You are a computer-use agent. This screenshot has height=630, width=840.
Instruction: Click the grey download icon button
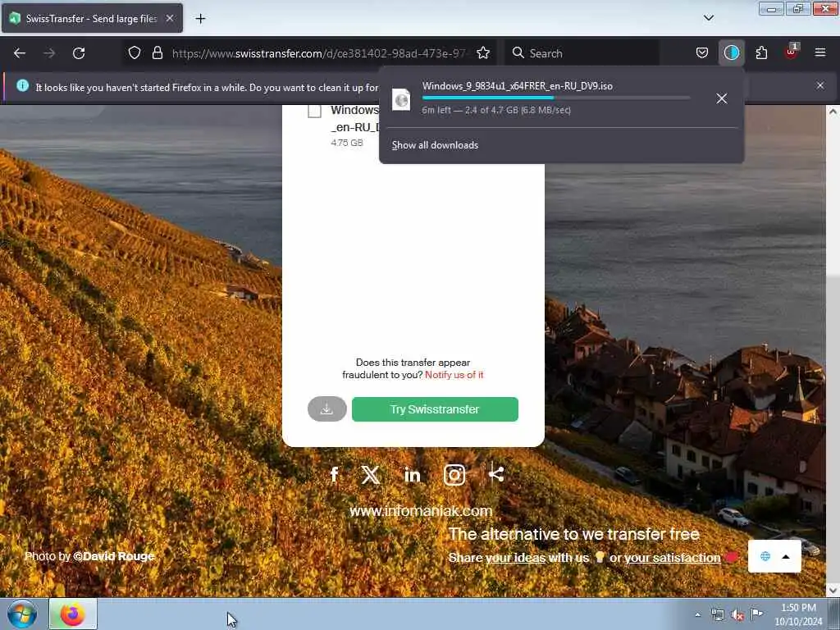click(326, 409)
